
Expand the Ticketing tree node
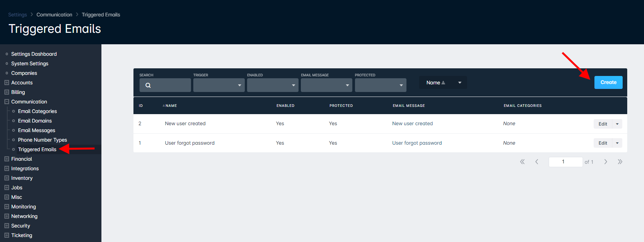(6, 235)
